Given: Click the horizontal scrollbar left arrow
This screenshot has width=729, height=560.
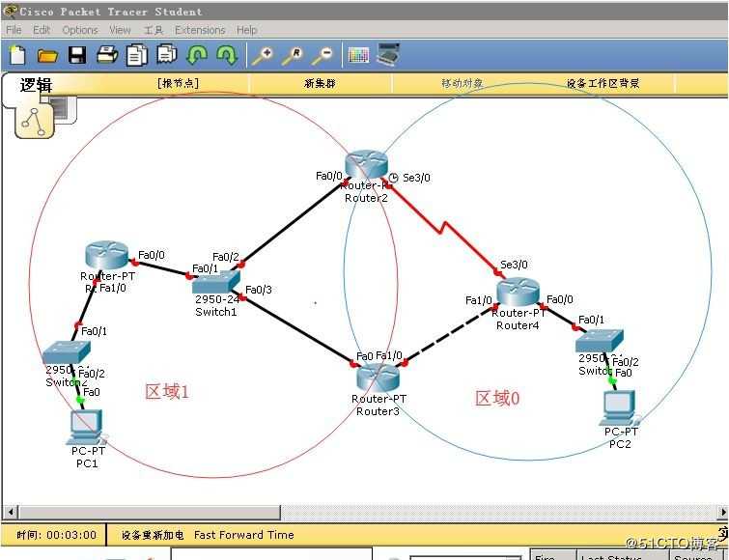Looking at the screenshot, I should [x=11, y=512].
